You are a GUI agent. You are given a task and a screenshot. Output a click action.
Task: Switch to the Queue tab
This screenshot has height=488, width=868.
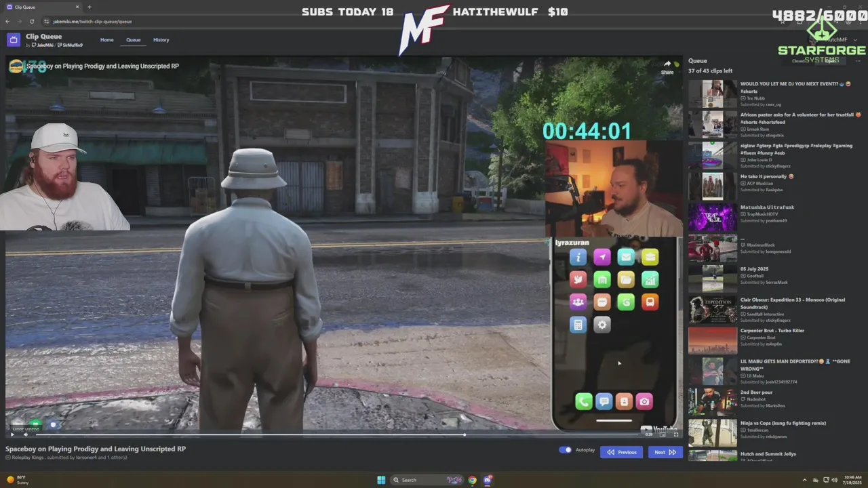[x=134, y=40]
